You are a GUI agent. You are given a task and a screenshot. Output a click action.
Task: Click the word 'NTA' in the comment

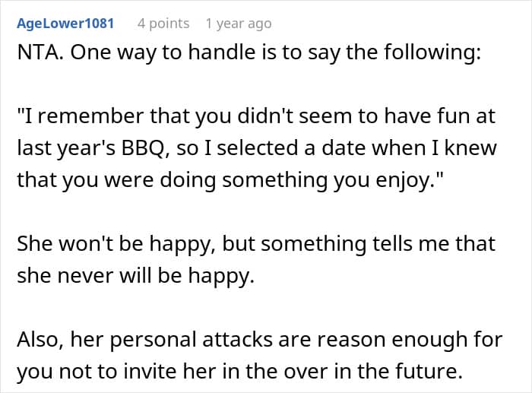[37, 52]
